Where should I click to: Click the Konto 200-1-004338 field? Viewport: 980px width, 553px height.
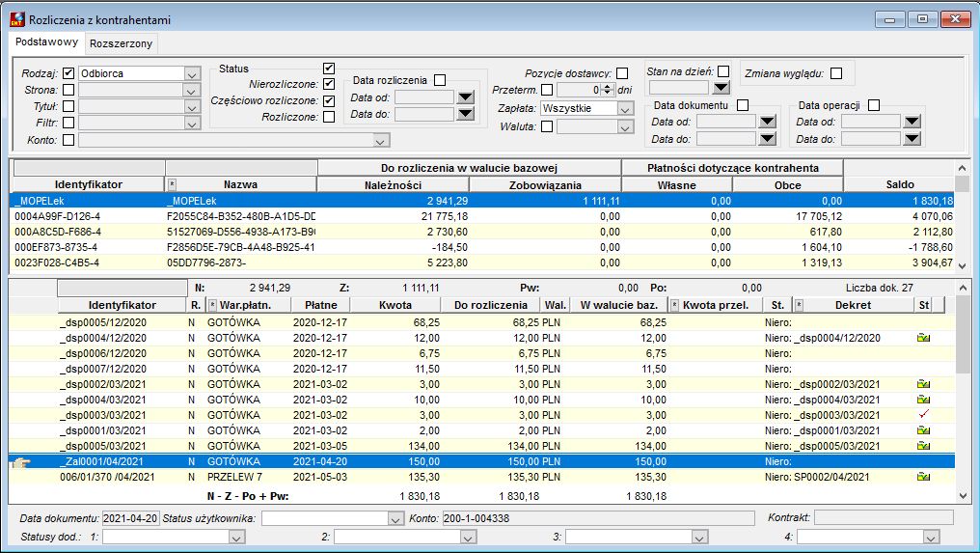pos(598,518)
